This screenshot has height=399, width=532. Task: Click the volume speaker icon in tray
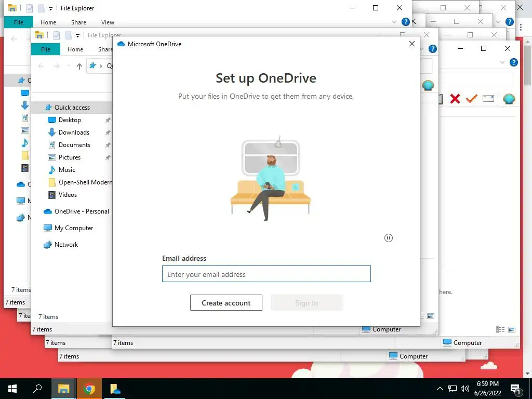pyautogui.click(x=465, y=389)
